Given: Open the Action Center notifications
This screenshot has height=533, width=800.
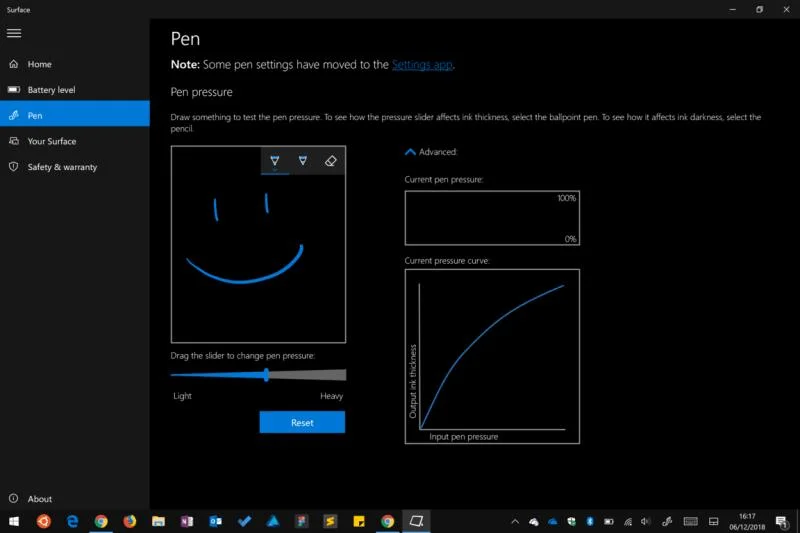Looking at the screenshot, I should click(781, 521).
